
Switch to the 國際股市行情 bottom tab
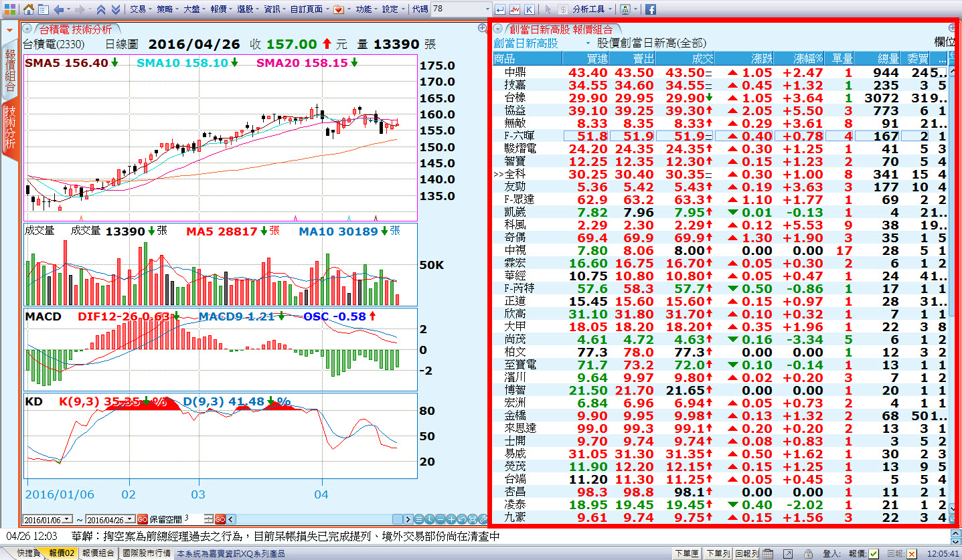pos(147,553)
